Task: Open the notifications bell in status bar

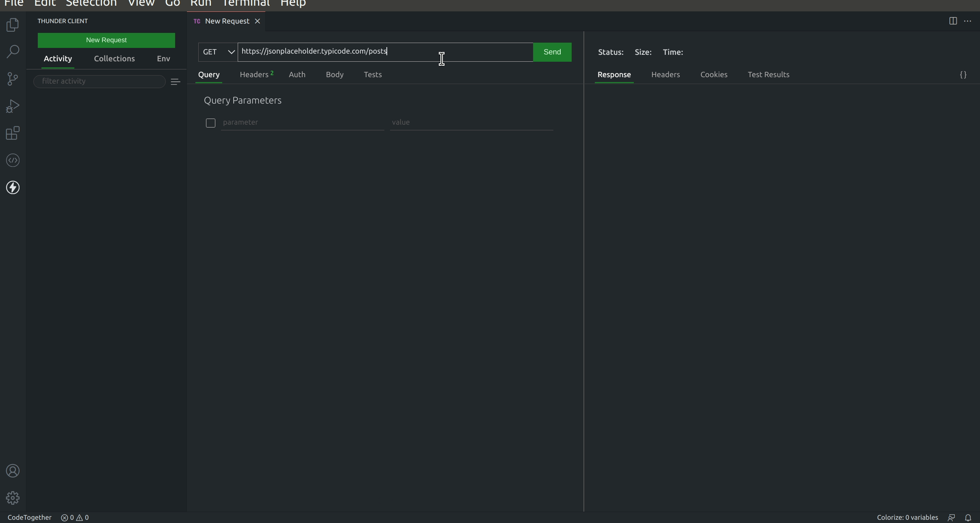Action: click(x=968, y=518)
